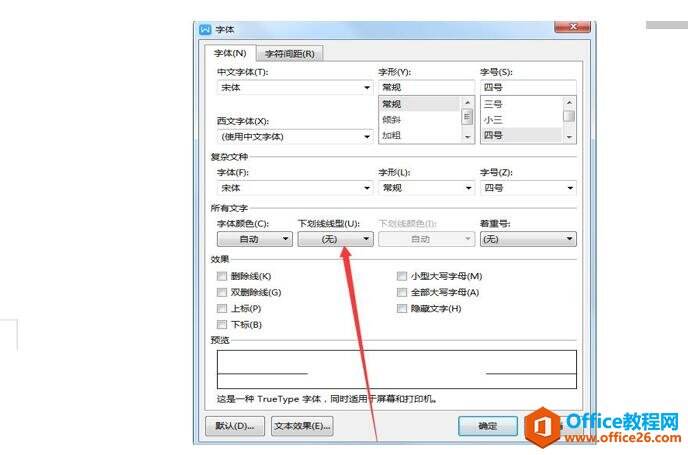Click the 文本效果(E)... button

302,426
